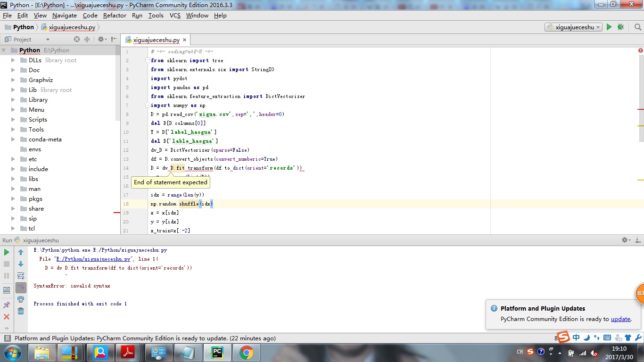Toggle scroll to end in console
644x362 pixels.
click(21, 288)
